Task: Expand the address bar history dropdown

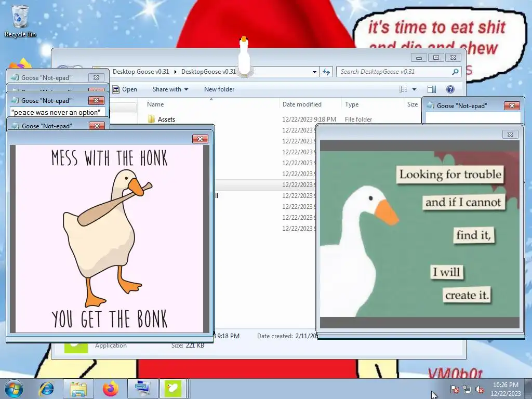Action: [x=314, y=72]
